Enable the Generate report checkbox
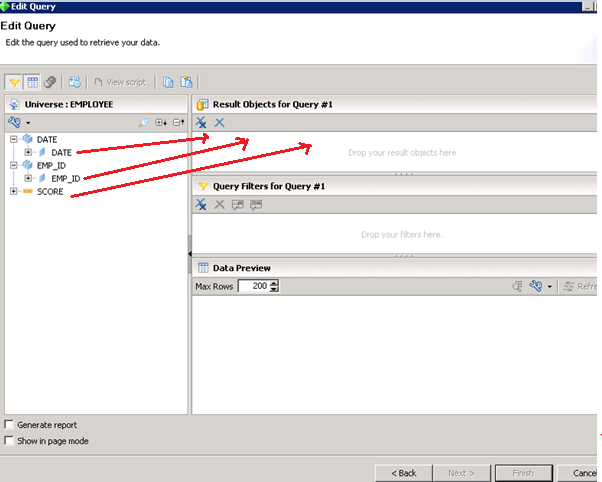The image size is (602, 482). pyautogui.click(x=10, y=425)
